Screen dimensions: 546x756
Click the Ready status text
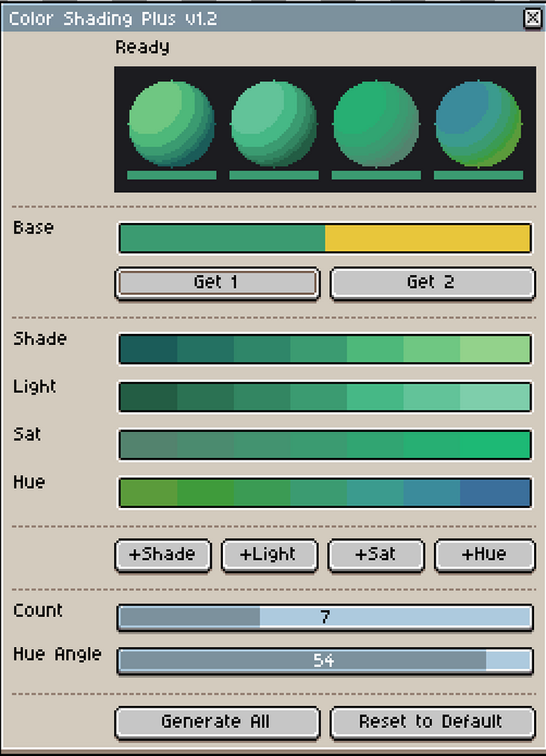pos(142,47)
